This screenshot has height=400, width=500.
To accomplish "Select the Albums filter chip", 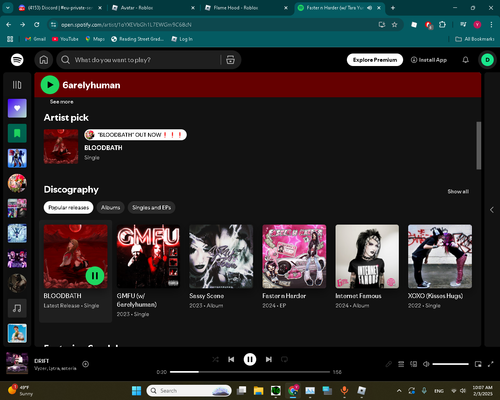I will 111,207.
